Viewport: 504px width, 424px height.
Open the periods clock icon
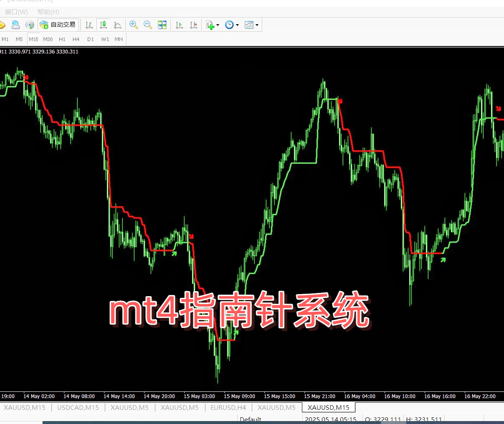[229, 25]
